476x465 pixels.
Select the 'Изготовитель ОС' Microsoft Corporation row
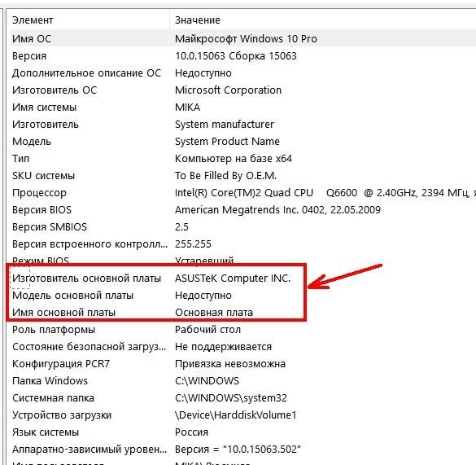(242, 90)
